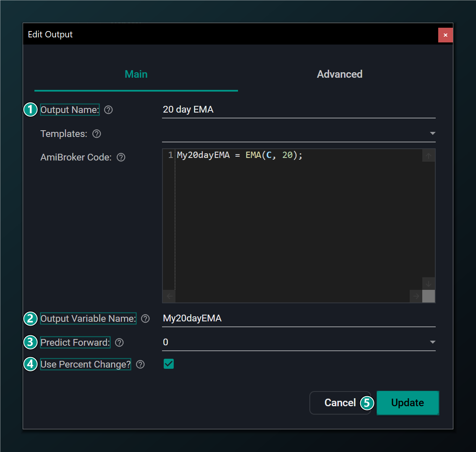Click the 'Output Variable Name:' label
476x452 pixels.
(x=88, y=318)
